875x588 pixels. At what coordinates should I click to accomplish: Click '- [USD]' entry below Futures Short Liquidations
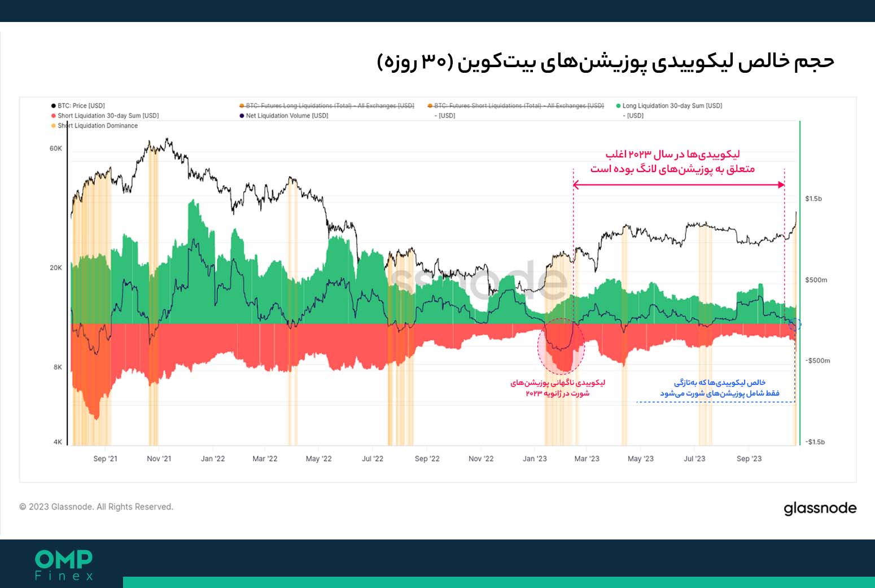coord(445,116)
